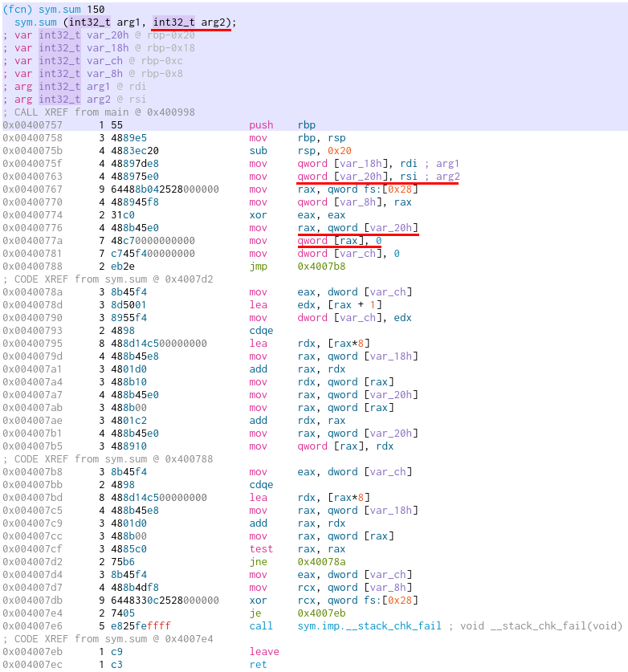Open the sym.imp.__stack_chk_fail call target
This screenshot has height=672, width=628.
click(369, 625)
